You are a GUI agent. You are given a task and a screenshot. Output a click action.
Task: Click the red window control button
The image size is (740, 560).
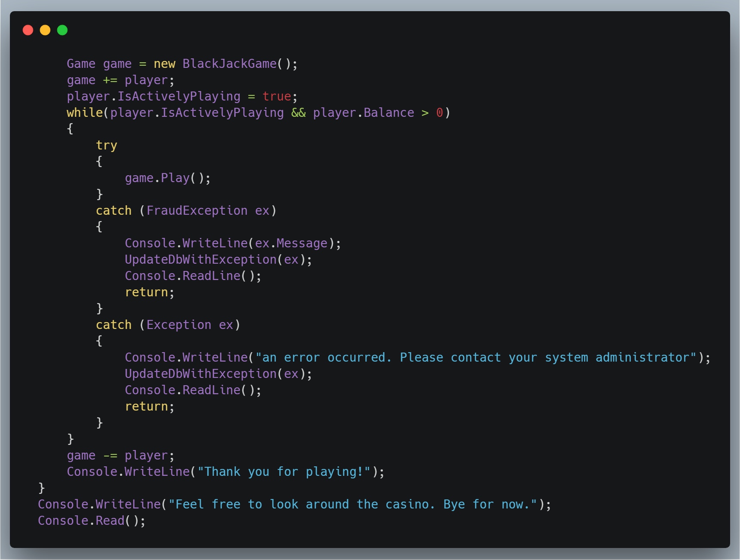[28, 30]
